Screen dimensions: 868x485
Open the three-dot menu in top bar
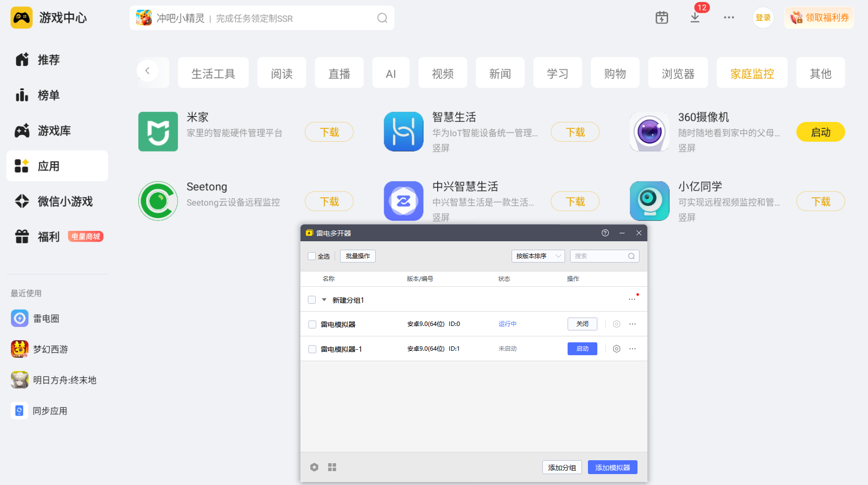point(729,18)
